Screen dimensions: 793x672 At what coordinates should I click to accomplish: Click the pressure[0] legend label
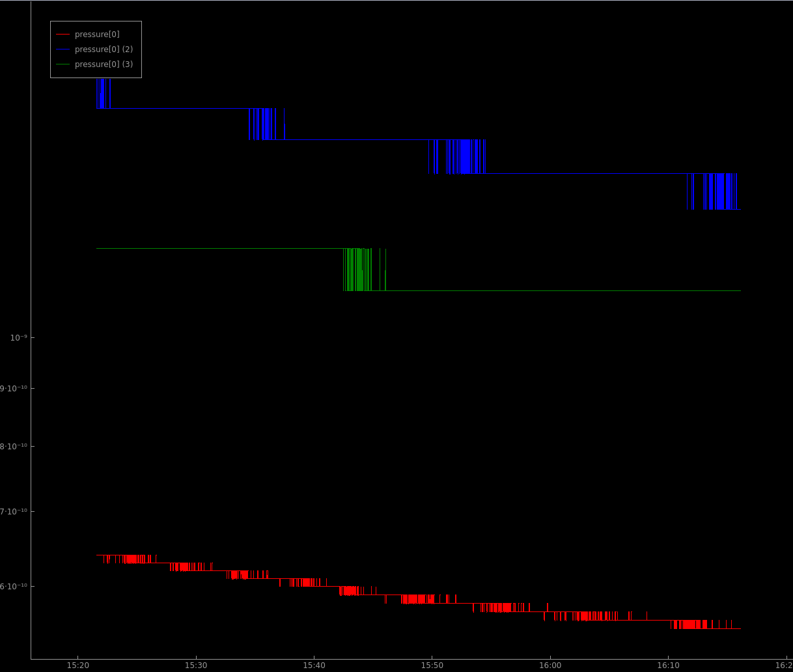[x=97, y=35]
